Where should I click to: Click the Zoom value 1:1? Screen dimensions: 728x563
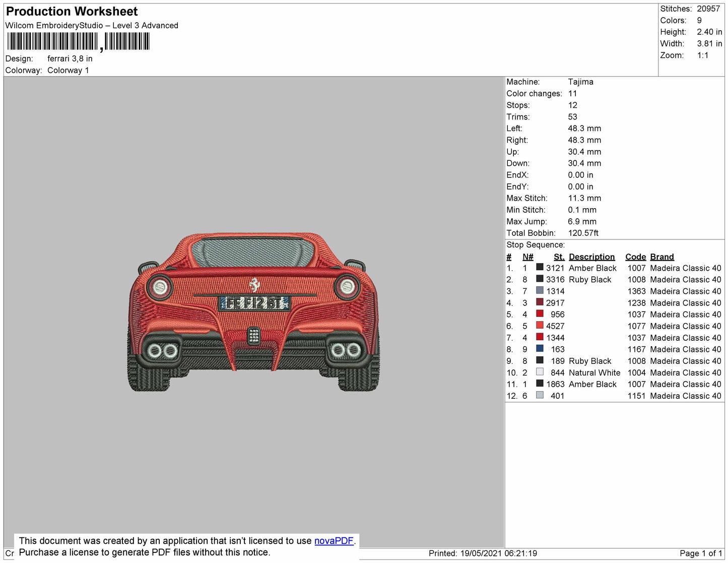tap(703, 55)
